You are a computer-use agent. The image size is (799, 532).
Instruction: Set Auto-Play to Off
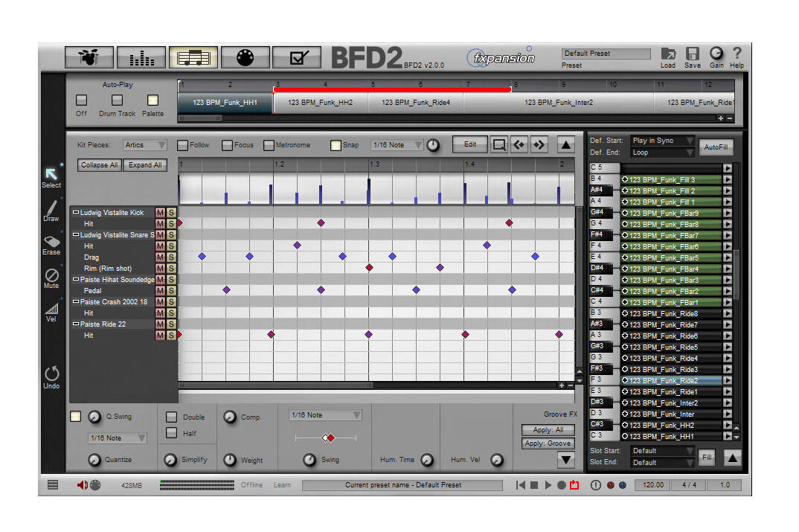pos(82,100)
